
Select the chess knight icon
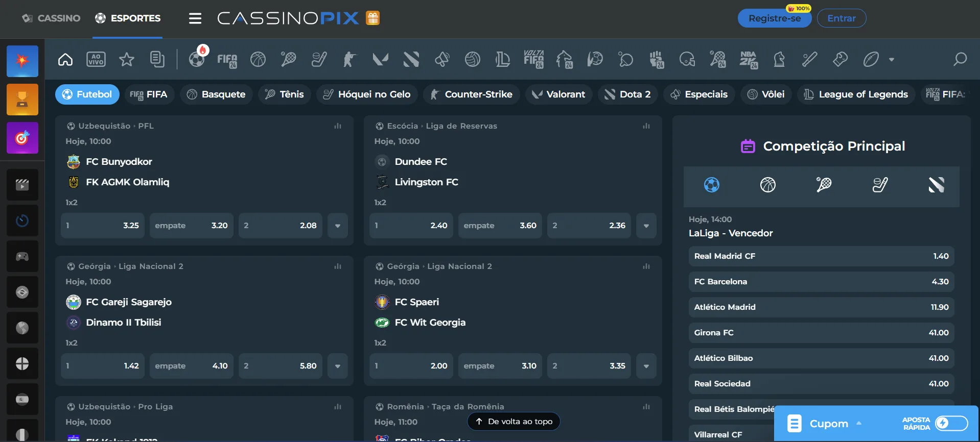(779, 60)
